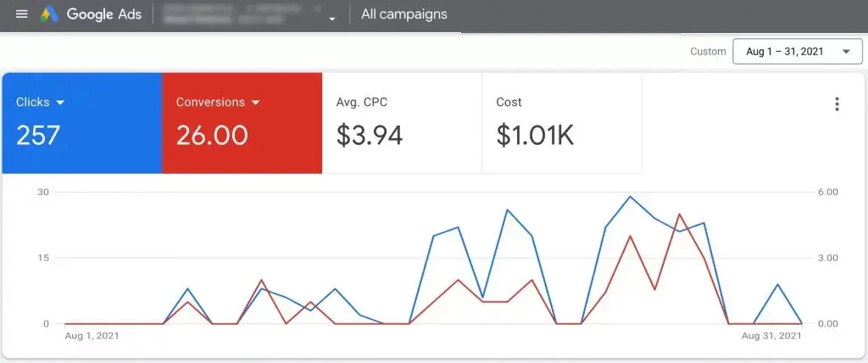Image resolution: width=868 pixels, height=363 pixels.
Task: Open the Aug 1 – 31, 2021 date range picker
Action: click(797, 52)
